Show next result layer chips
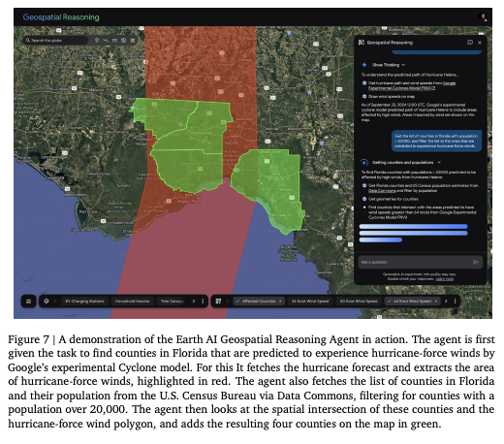This screenshot has width=504, height=444. point(446,301)
